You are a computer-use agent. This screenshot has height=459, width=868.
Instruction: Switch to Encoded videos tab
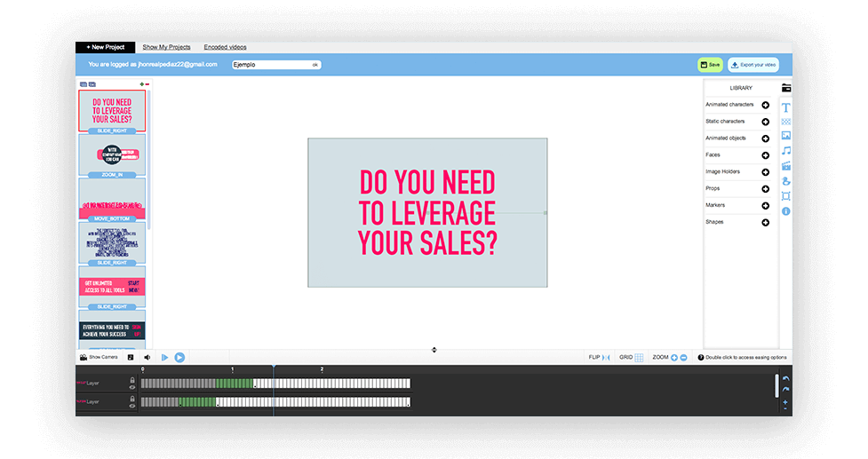pos(225,47)
